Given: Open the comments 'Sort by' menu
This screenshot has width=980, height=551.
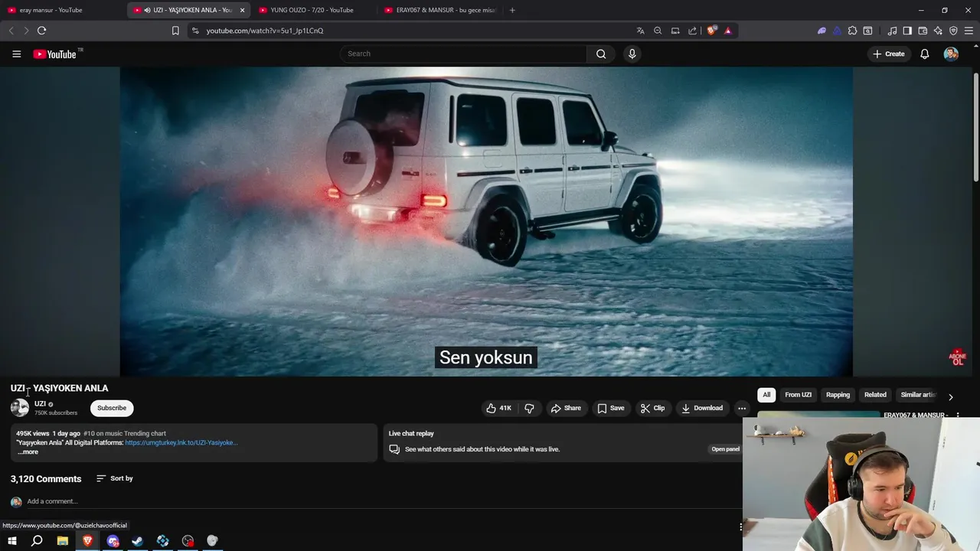Looking at the screenshot, I should 115,478.
